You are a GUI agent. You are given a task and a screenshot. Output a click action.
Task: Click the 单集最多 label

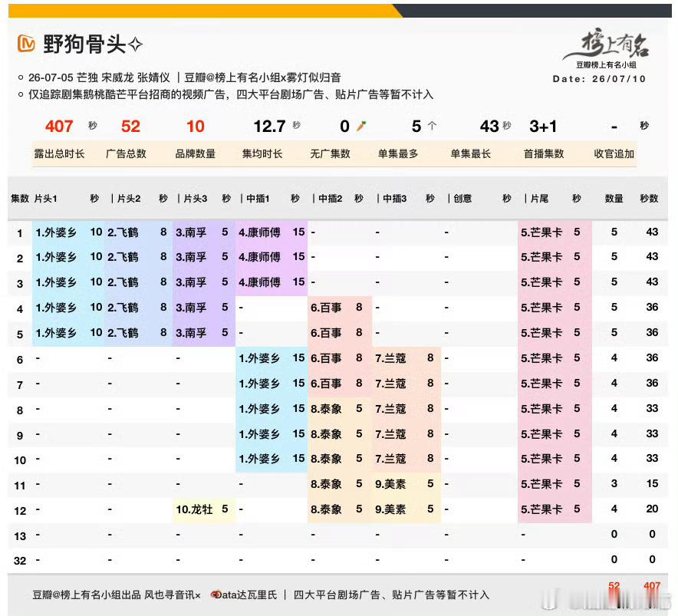click(x=398, y=153)
